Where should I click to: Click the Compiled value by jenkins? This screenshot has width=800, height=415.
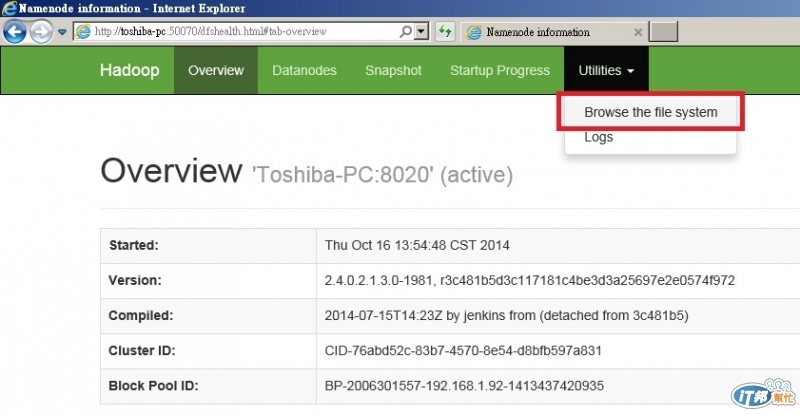[506, 315]
